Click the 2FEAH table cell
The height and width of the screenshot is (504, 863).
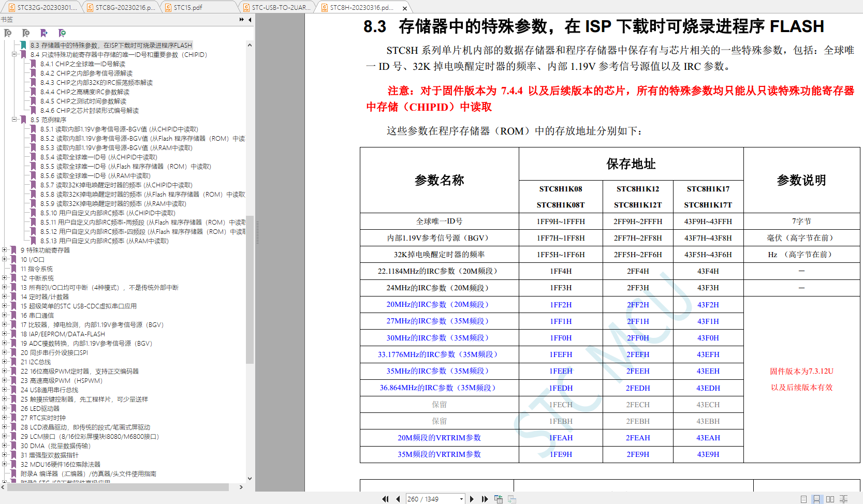point(638,437)
